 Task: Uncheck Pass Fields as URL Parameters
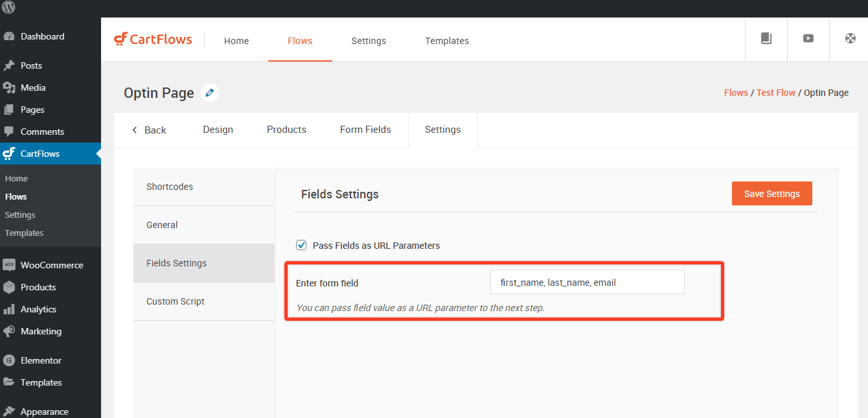(x=301, y=245)
